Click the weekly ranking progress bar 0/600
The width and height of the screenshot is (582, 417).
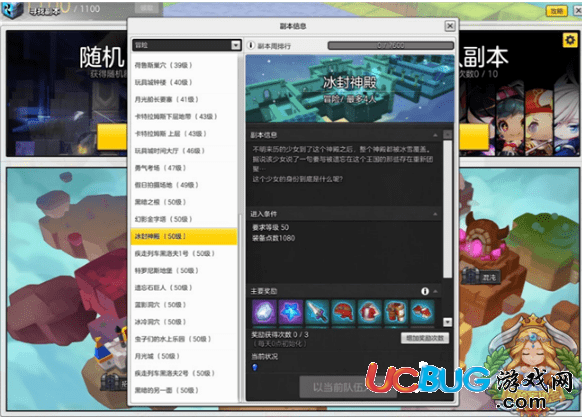coord(390,45)
